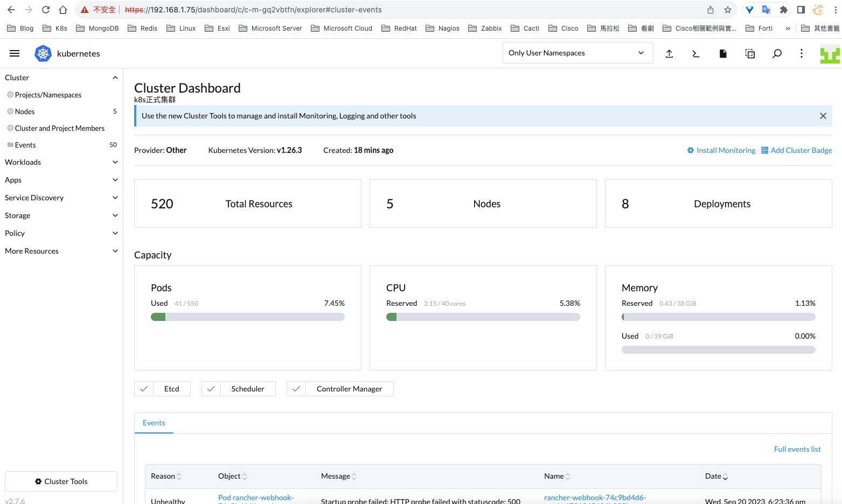The image size is (842, 504).
Task: Reload the page in browser
Action: click(46, 10)
